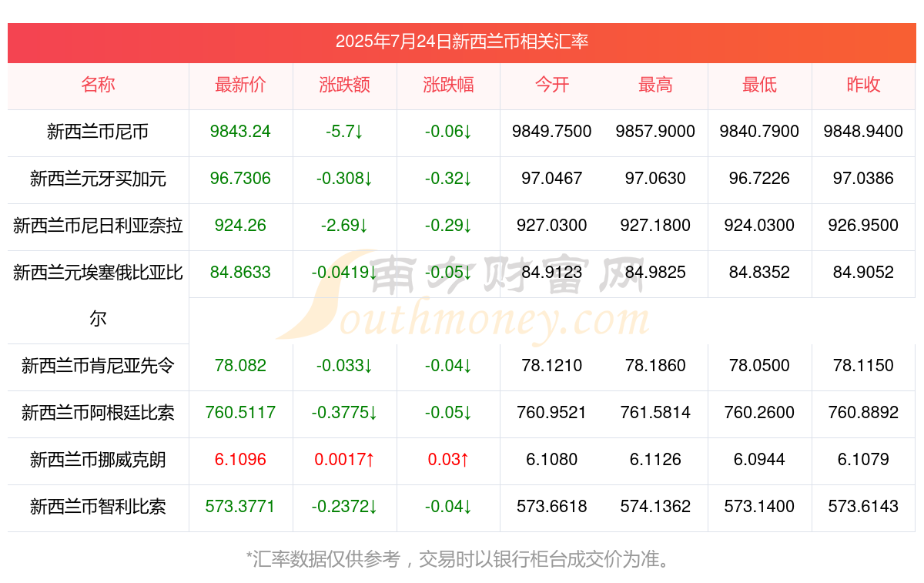
Task: Click the row name 新西兰币智利比索
Action: point(98,507)
